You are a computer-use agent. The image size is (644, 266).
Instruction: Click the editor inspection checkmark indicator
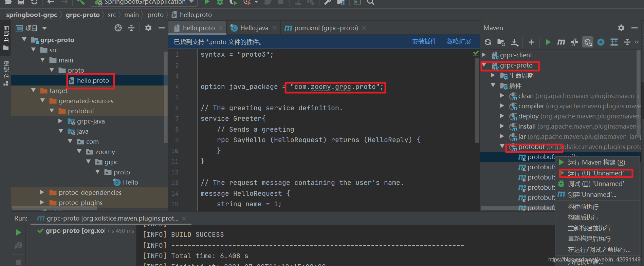coord(476,54)
